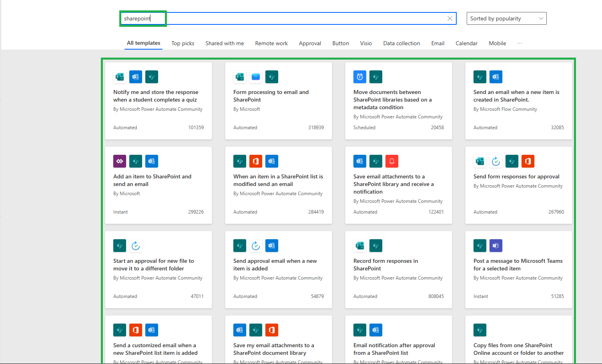Select the Mobile tab
Viewport: 602px width, 364px height.
498,43
